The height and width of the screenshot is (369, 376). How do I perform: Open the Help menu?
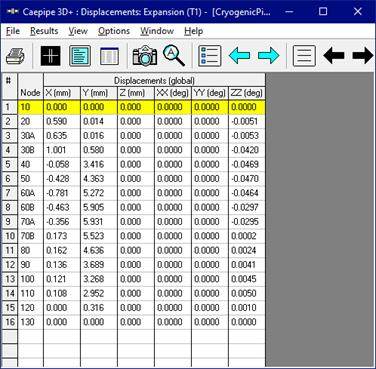point(193,31)
